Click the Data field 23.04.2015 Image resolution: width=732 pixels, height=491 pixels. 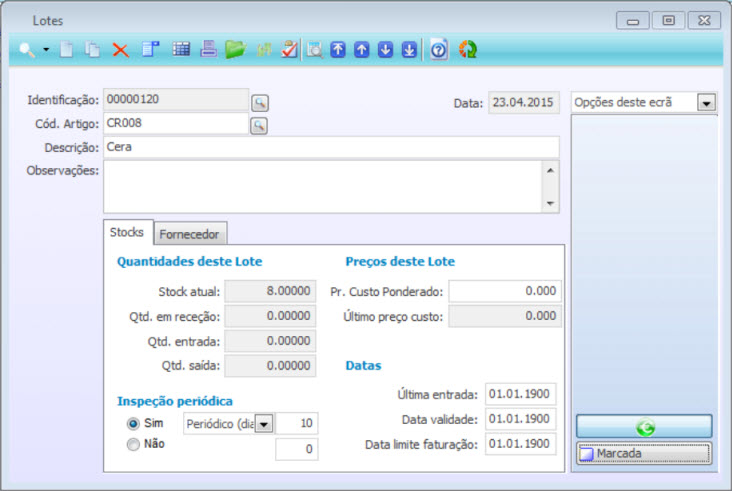[524, 103]
